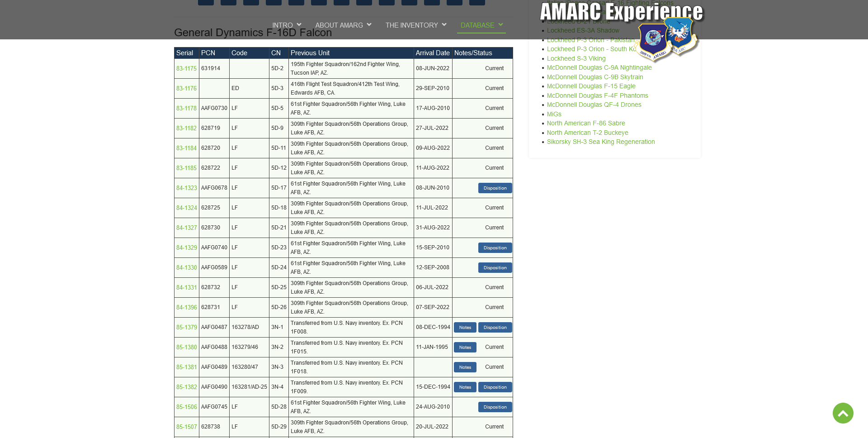This screenshot has height=438, width=868.
Task: Show Notes for serial 85-1379
Action: (x=465, y=327)
